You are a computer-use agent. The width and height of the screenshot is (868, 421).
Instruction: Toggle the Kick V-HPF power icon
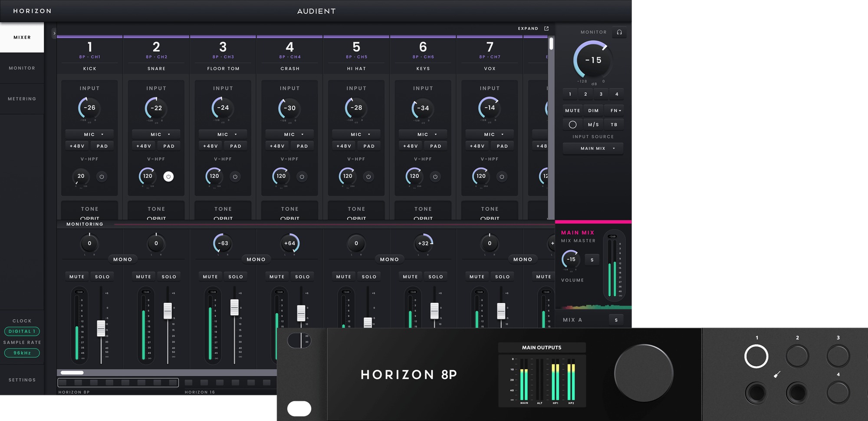coord(102,176)
